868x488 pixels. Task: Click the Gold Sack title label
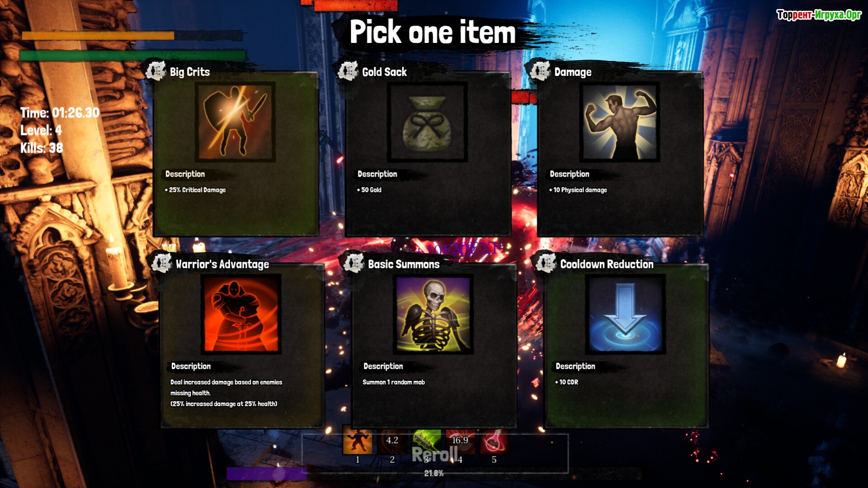tap(384, 72)
